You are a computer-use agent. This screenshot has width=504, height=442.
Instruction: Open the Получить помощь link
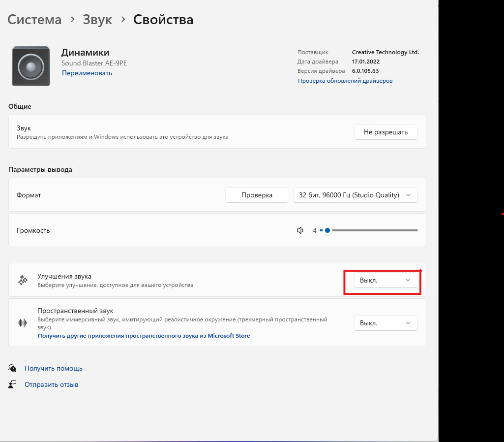(x=54, y=368)
